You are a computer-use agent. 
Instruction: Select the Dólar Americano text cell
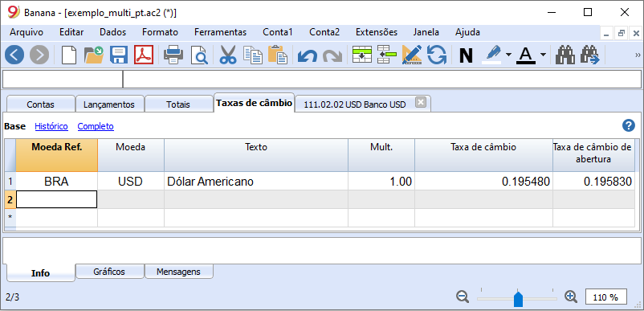256,181
